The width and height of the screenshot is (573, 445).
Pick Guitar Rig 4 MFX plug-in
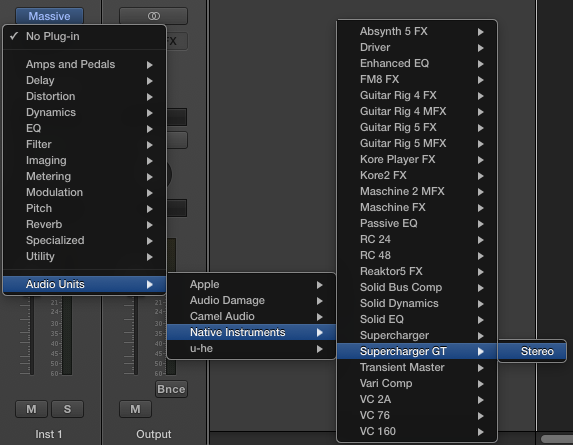[x=417, y=111]
